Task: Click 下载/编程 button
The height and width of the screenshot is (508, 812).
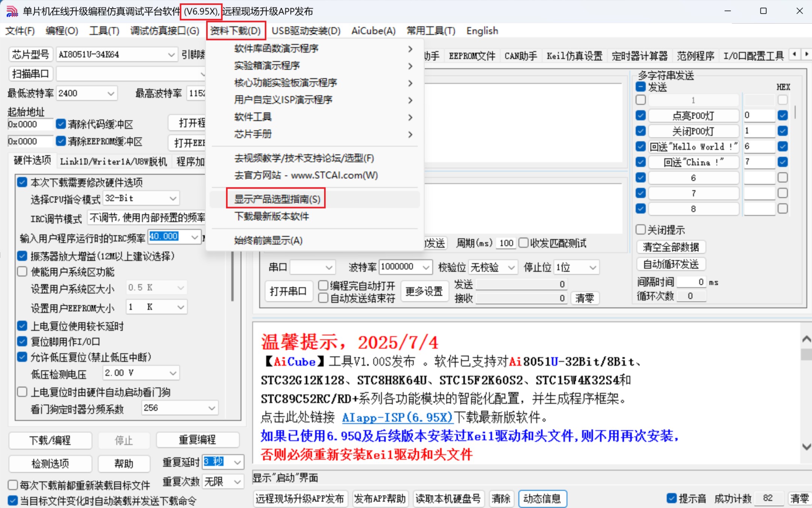Action: point(50,440)
